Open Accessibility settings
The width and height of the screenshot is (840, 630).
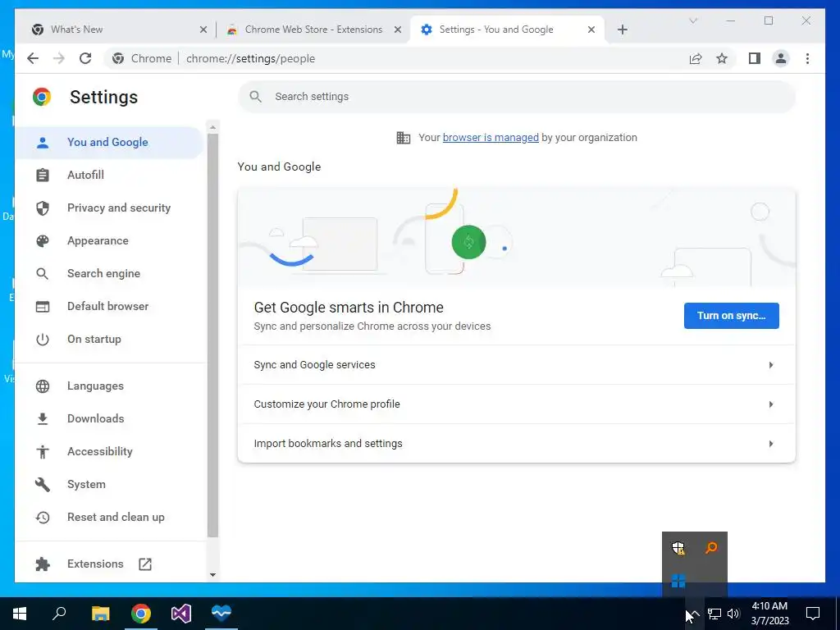point(109,452)
